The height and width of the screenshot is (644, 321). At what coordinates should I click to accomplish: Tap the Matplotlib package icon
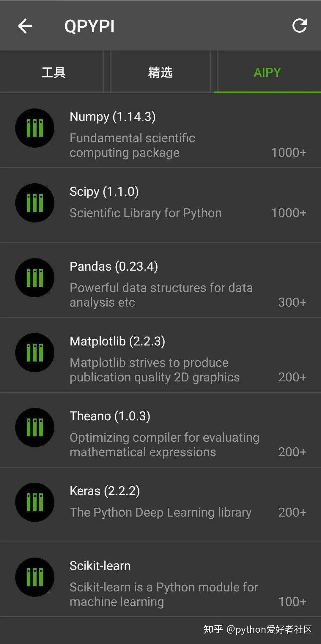[x=35, y=353]
